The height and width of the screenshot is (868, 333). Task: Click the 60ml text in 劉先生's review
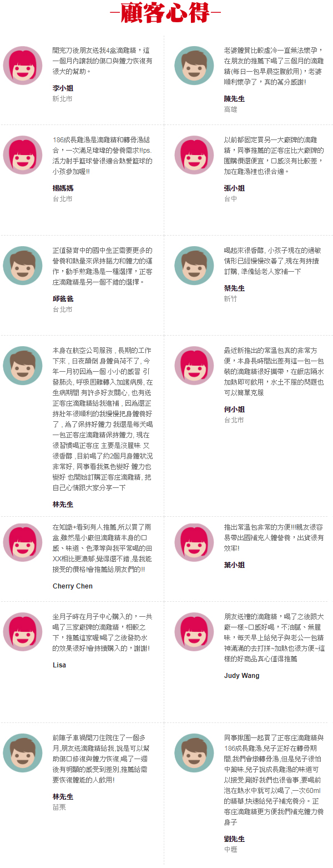tap(314, 791)
